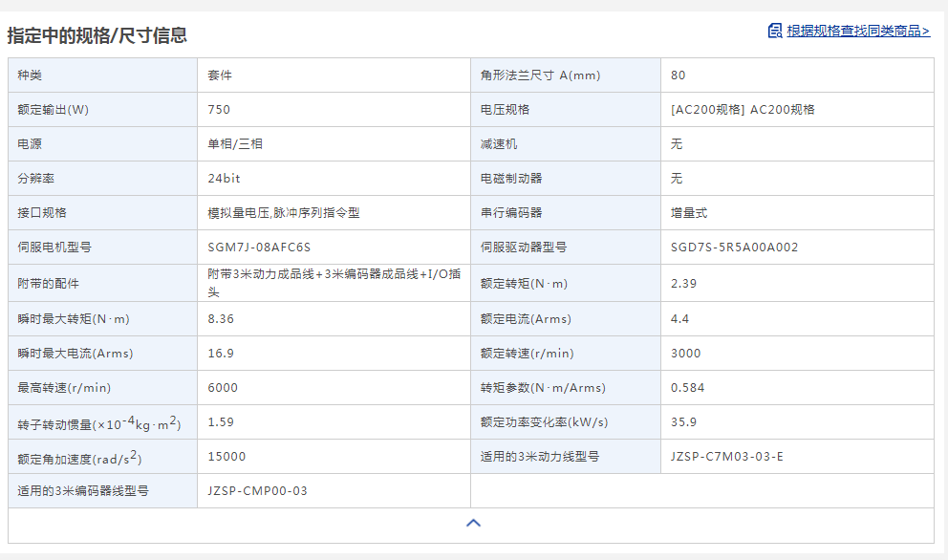Screen dimensions: 948x560
Task: Select the value 35.9
Action: pos(684,422)
